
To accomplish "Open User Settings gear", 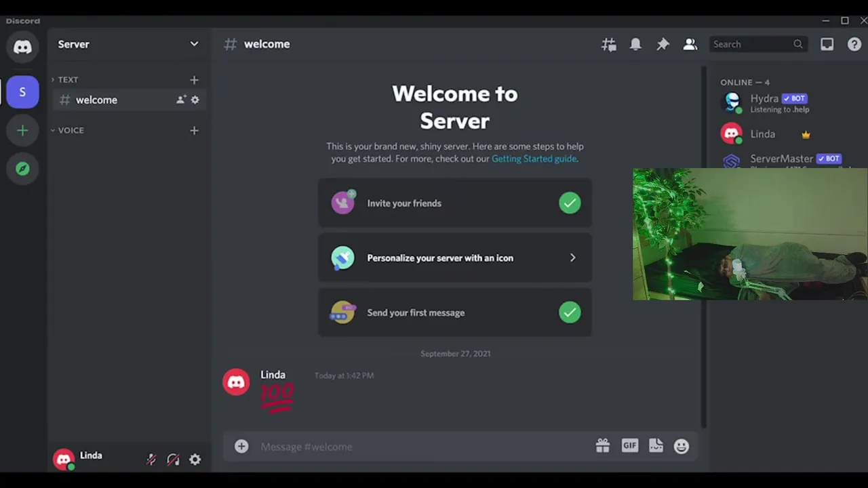I will point(195,460).
